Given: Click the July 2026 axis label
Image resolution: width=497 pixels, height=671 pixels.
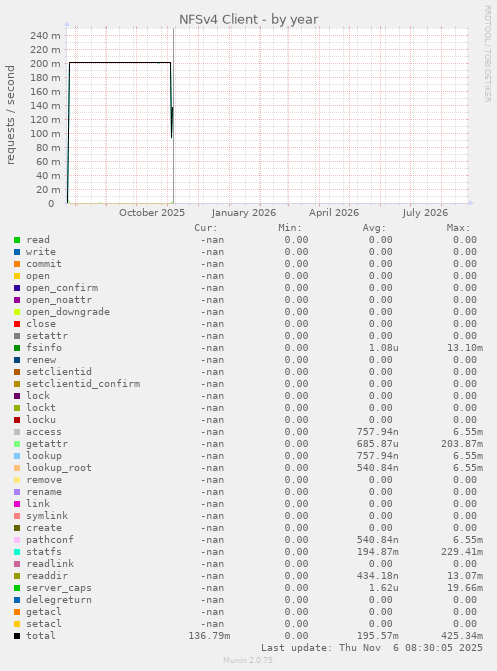Looking at the screenshot, I should pyautogui.click(x=425, y=213).
